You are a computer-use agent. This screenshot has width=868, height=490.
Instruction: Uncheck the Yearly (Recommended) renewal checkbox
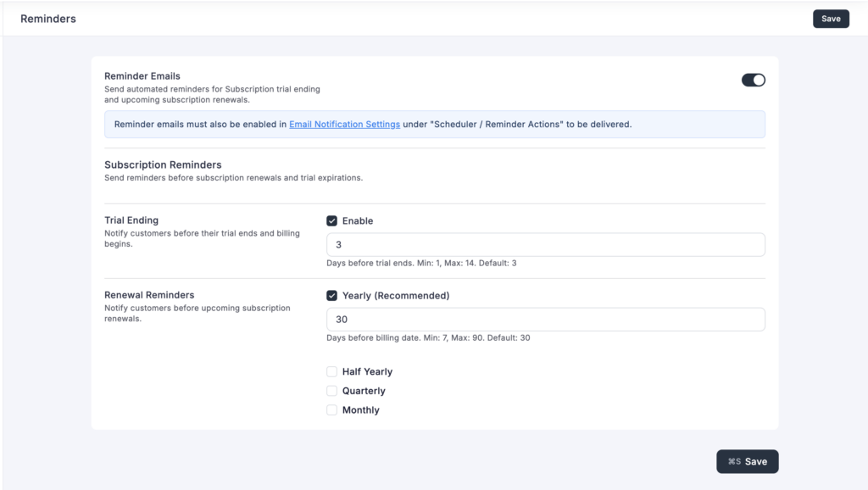tap(332, 296)
